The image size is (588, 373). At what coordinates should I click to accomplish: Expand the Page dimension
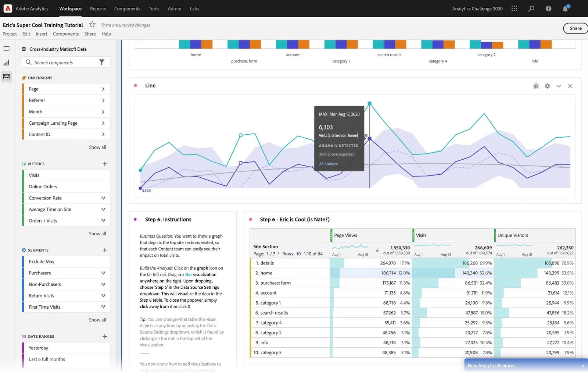(x=104, y=89)
